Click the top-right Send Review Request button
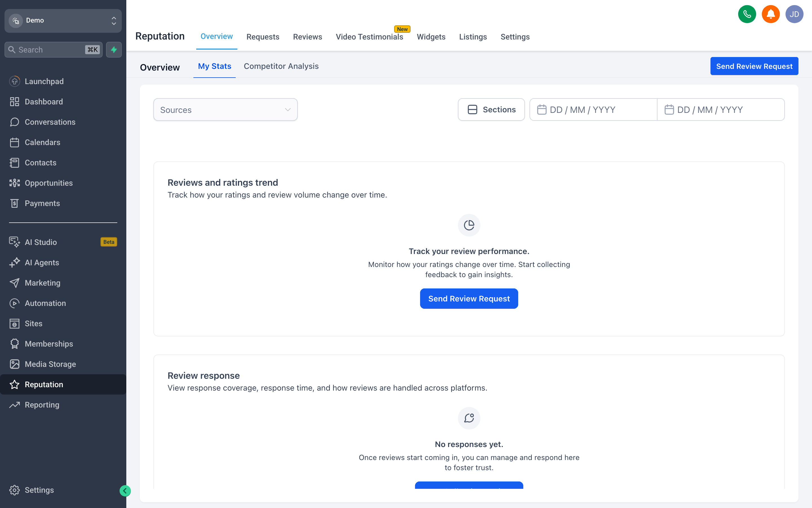The width and height of the screenshot is (812, 508). [754, 66]
